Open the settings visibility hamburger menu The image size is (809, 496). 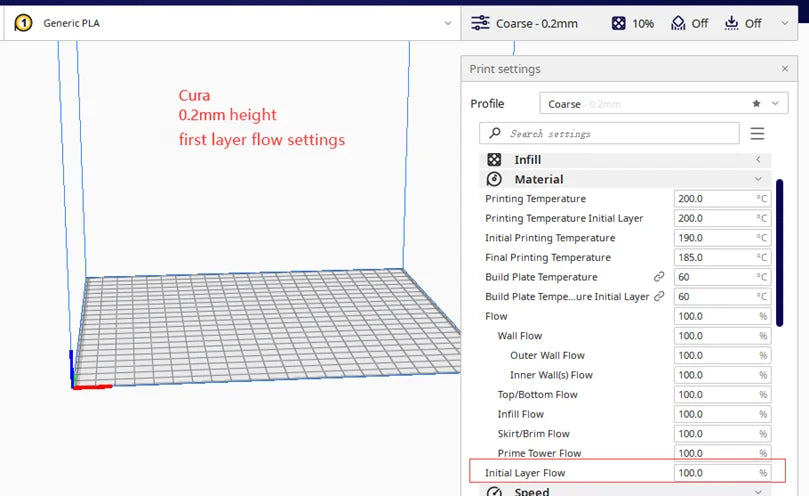click(757, 134)
